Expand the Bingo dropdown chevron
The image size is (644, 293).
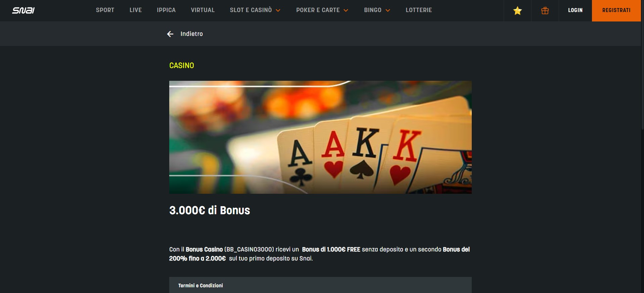(388, 10)
